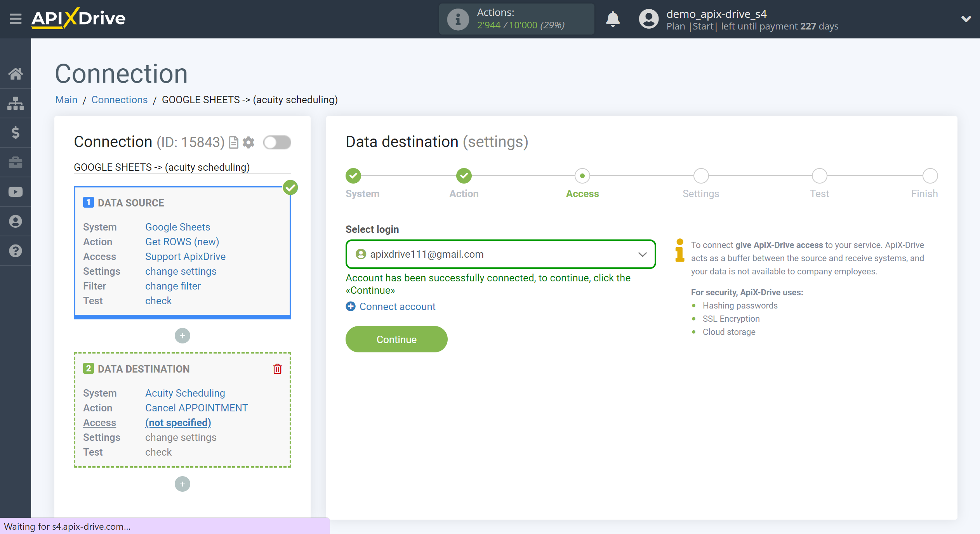Open the billing dollar icon in sidebar
980x534 pixels.
16,133
